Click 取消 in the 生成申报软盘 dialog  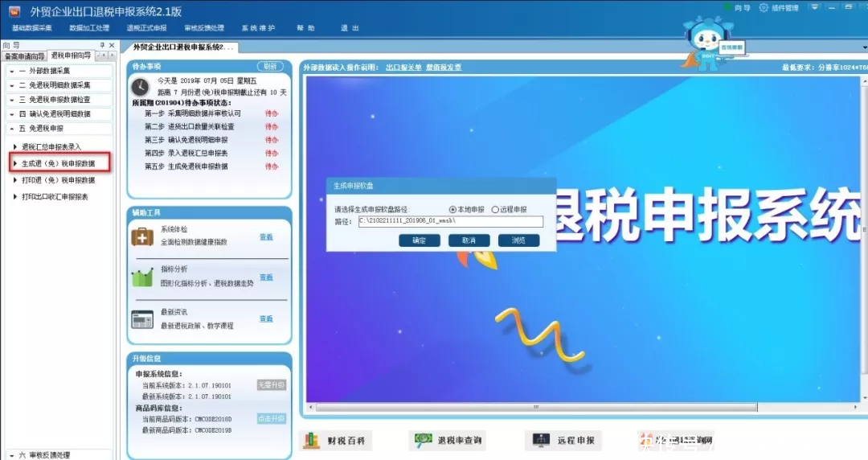(469, 240)
